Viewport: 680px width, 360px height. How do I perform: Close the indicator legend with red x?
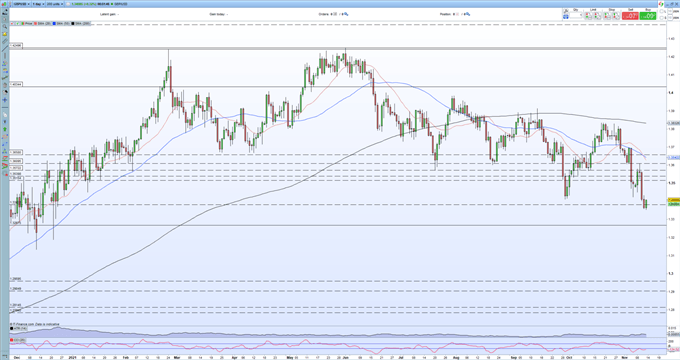pyautogui.click(x=12, y=23)
